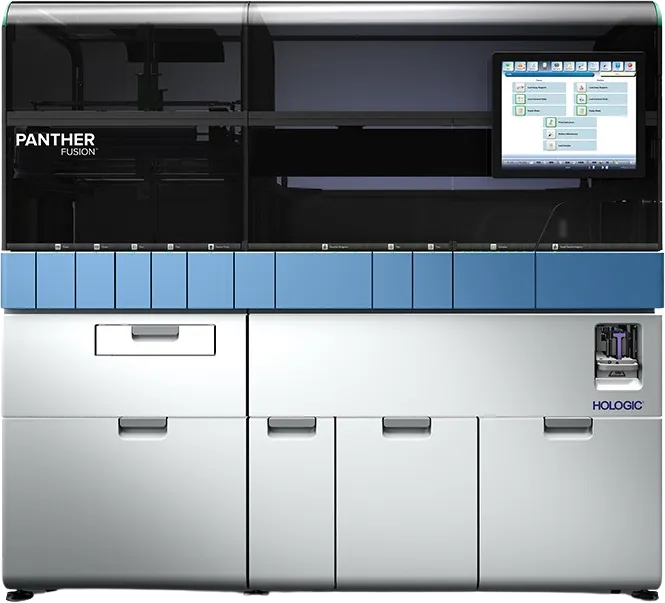Image resolution: width=665 pixels, height=603 pixels.
Task: Tap the orange toolbar icon on touchscreen
Action: (x=520, y=66)
